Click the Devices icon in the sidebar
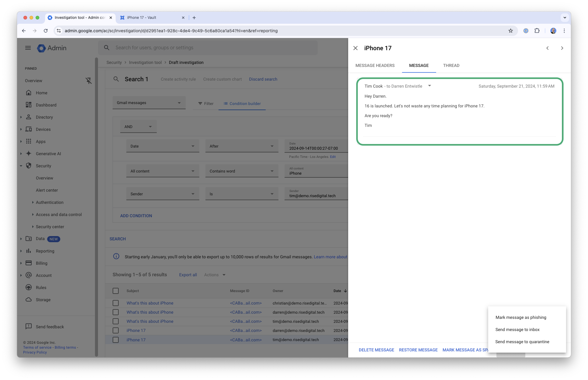Image resolution: width=588 pixels, height=380 pixels. 29,129
